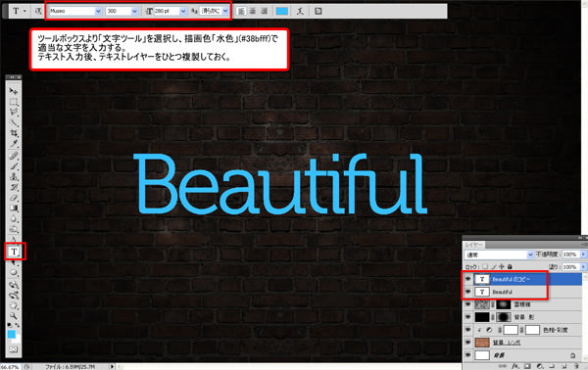Viewport: 588px width, 370px height.
Task: Right-align the text
Action: pyautogui.click(x=264, y=11)
